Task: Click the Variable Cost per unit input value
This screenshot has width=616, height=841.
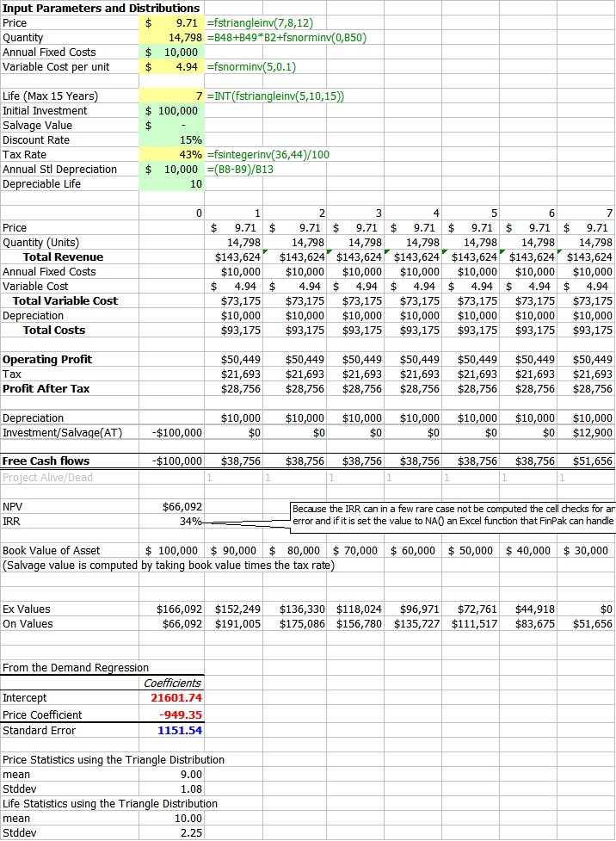Action: [x=173, y=67]
